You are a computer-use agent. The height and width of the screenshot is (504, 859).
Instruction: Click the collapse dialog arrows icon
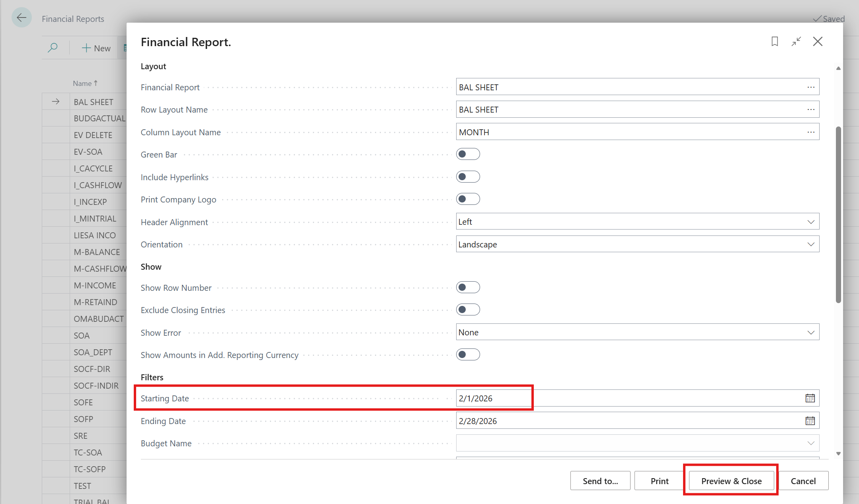point(796,41)
